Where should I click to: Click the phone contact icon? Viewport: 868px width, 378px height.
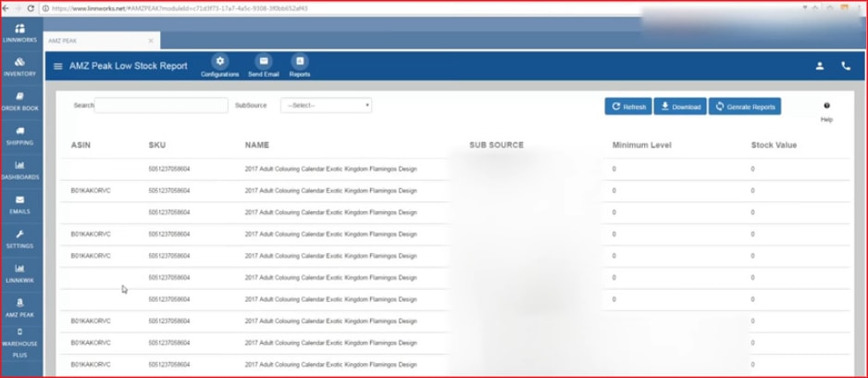tap(846, 66)
